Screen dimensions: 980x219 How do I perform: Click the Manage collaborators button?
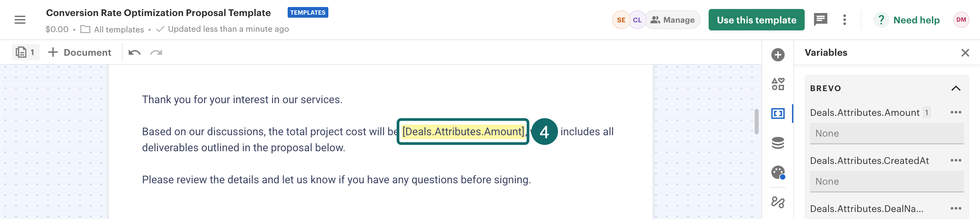pyautogui.click(x=673, y=20)
